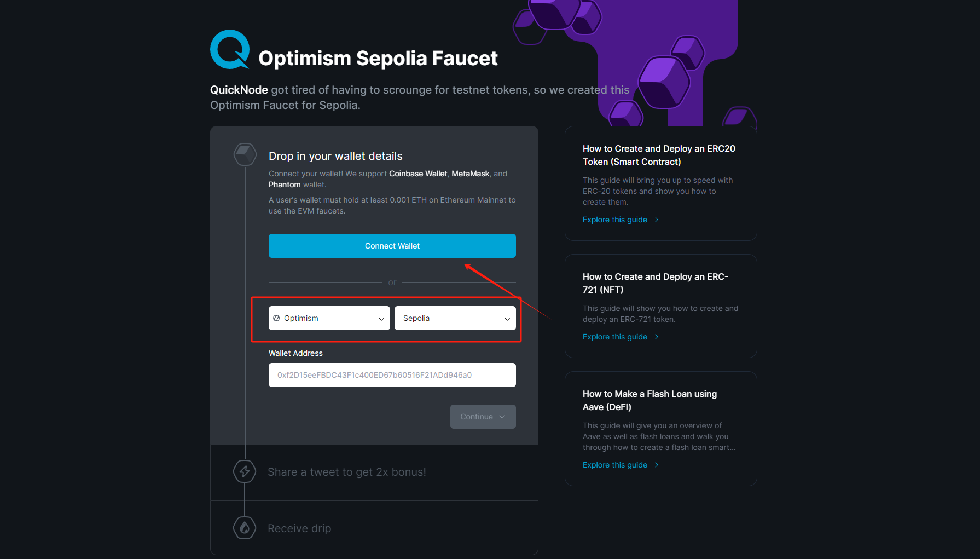The image size is (980, 559).
Task: Click the water drop drip icon
Action: point(245,528)
